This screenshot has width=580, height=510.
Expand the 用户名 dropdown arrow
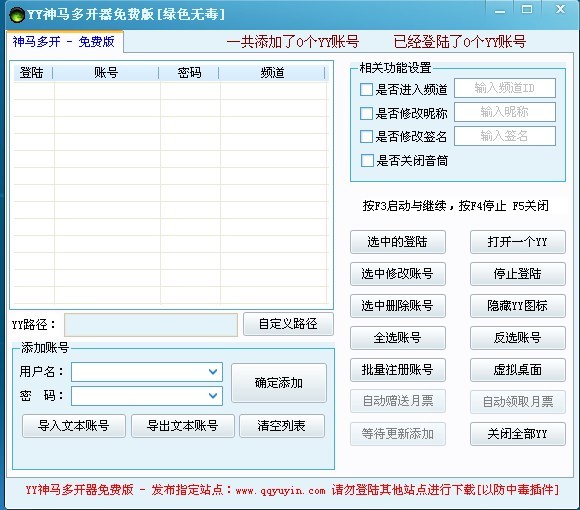213,372
